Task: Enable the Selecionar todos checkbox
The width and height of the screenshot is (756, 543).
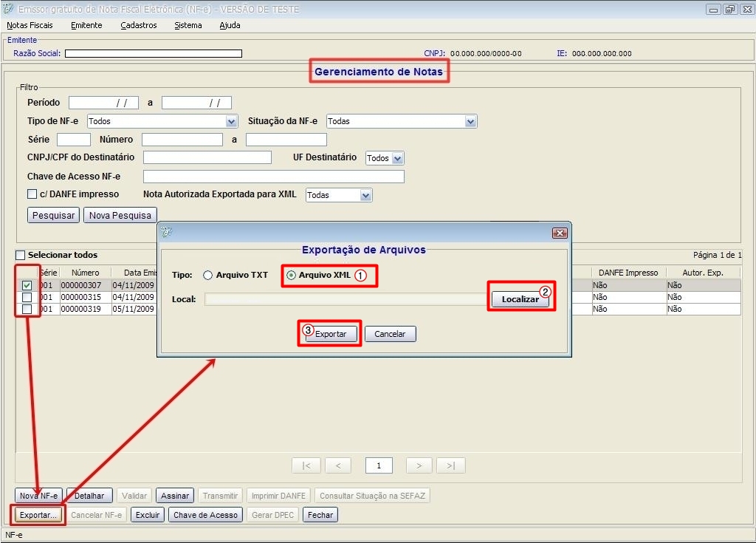Action: [21, 255]
